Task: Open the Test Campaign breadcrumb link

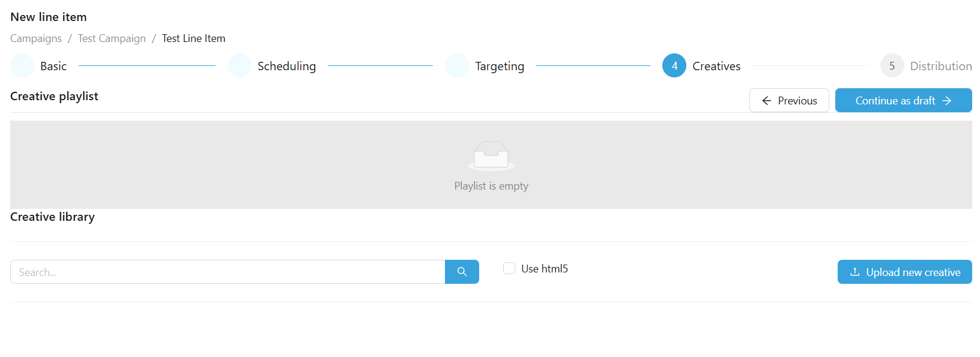Action: (x=112, y=38)
